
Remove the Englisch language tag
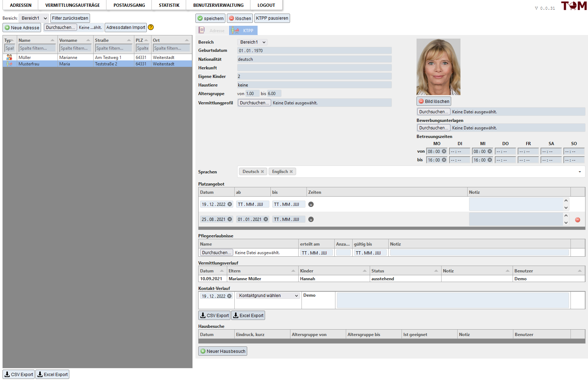coord(291,172)
